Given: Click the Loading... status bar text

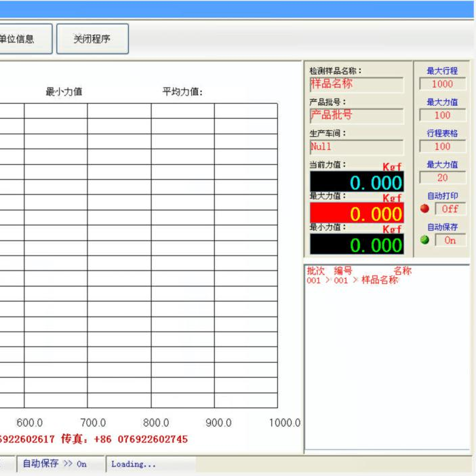Looking at the screenshot, I should click(x=134, y=464).
